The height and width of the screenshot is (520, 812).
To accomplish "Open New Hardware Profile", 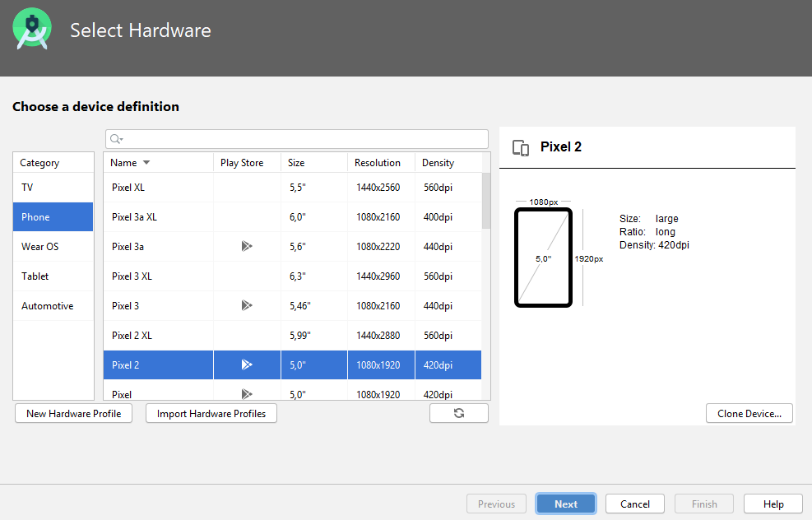I will pos(73,413).
